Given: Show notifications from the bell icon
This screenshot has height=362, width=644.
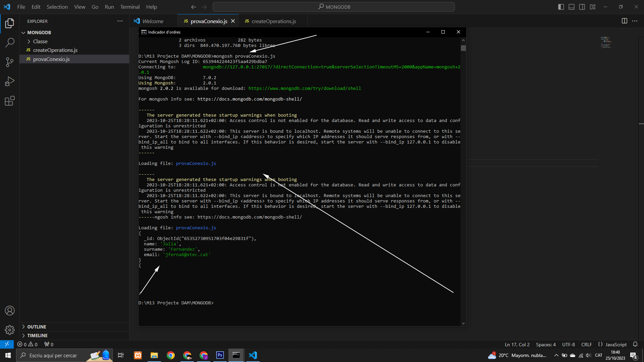Looking at the screenshot, I should click(635, 344).
